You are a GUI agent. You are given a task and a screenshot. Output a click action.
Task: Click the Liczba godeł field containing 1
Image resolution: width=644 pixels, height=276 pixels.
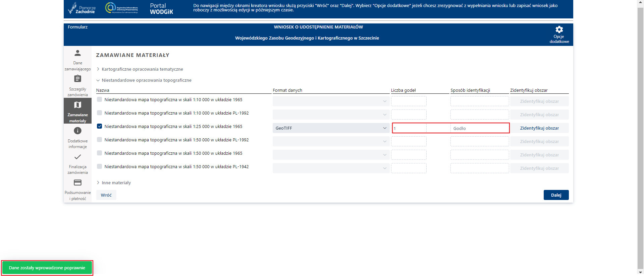point(409,128)
